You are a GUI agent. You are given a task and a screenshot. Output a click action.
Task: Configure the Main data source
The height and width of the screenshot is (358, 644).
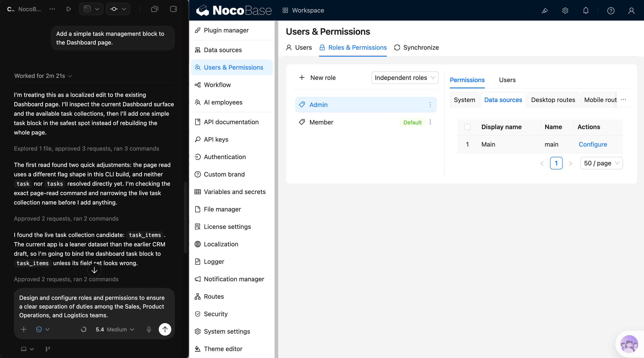[593, 144]
